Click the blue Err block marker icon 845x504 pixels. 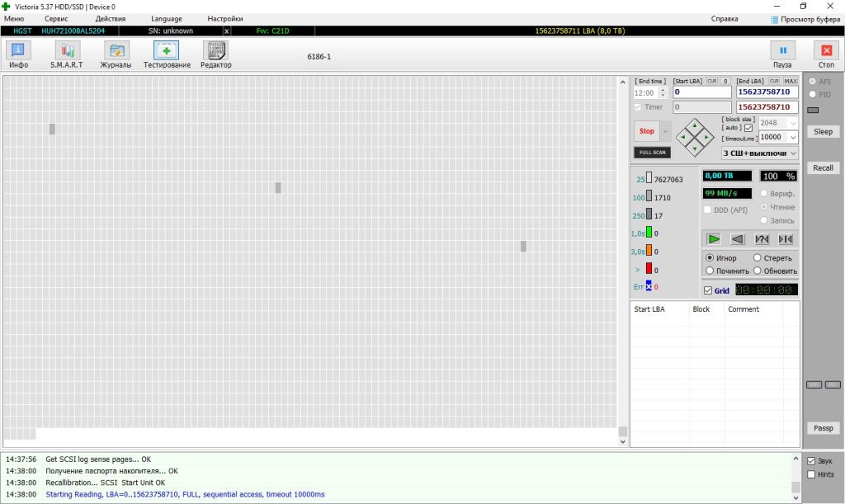[x=649, y=286]
